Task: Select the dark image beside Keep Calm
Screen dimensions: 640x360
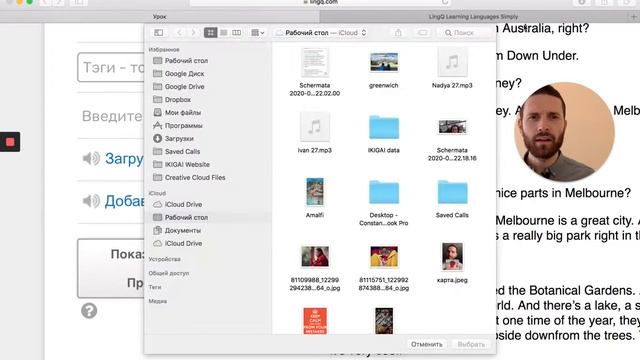Action: (384, 321)
